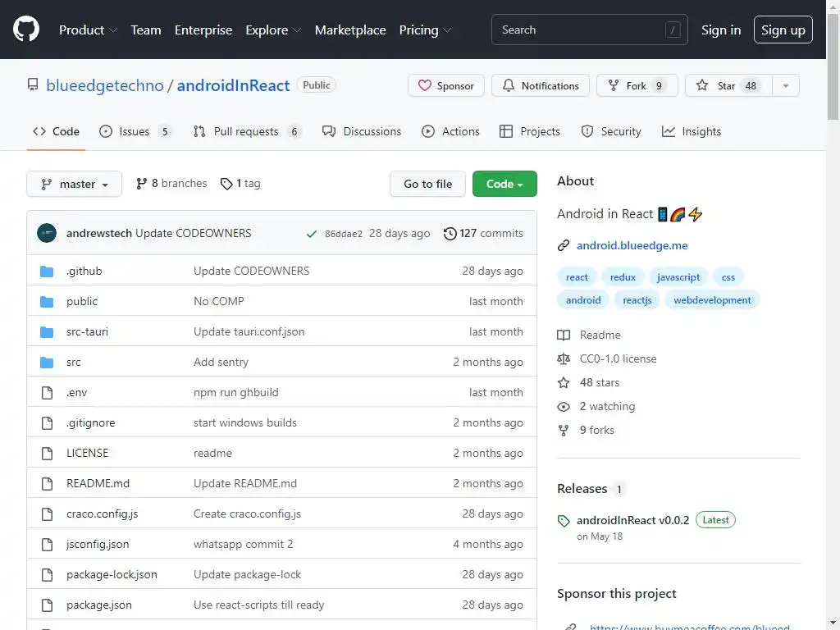
Task: Click the star icon next to 48 stars
Action: (x=564, y=382)
